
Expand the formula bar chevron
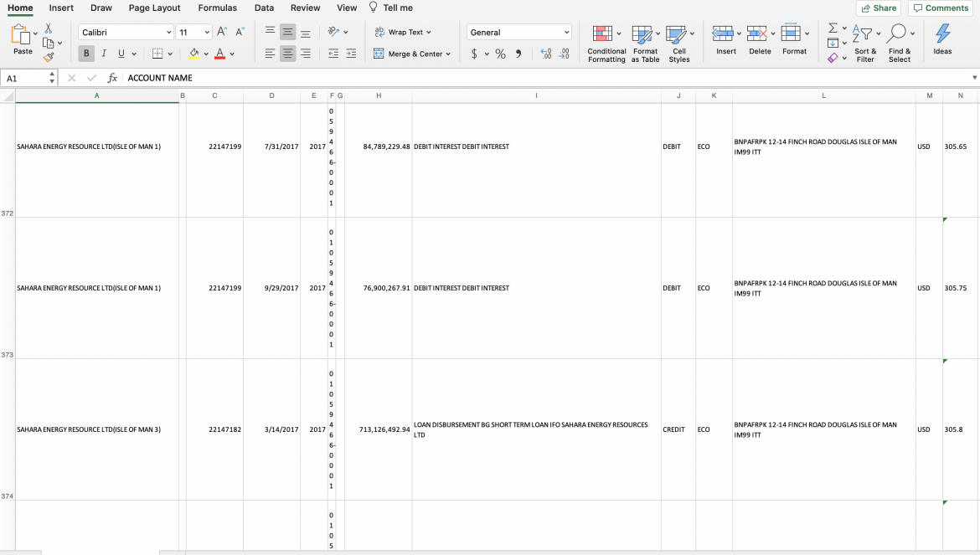tap(974, 78)
